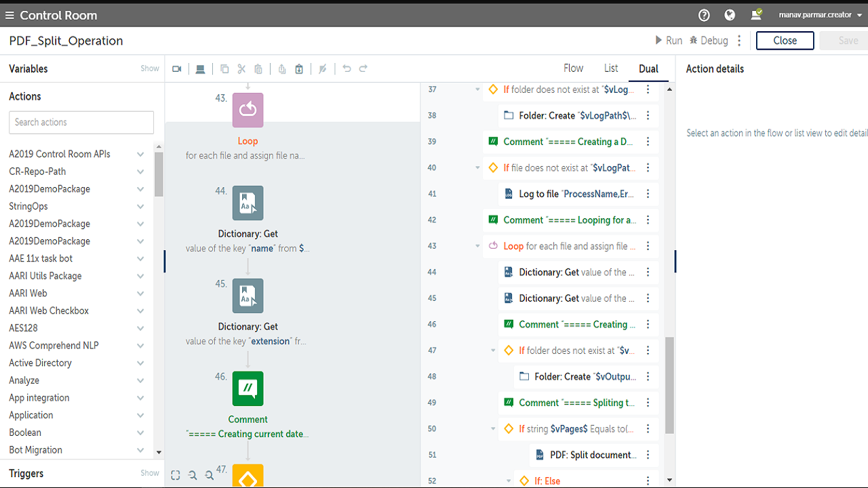This screenshot has width=868, height=488.
Task: Expand the StringOps actions package
Action: point(140,206)
